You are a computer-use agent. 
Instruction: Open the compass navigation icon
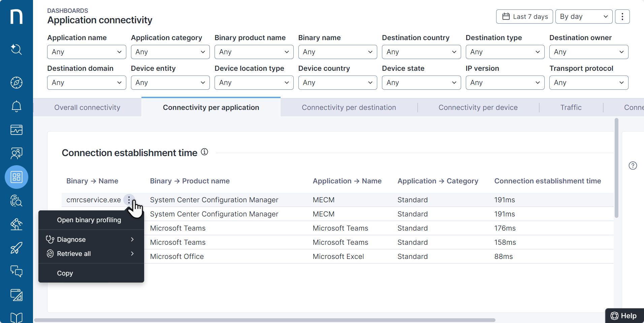[x=17, y=83]
